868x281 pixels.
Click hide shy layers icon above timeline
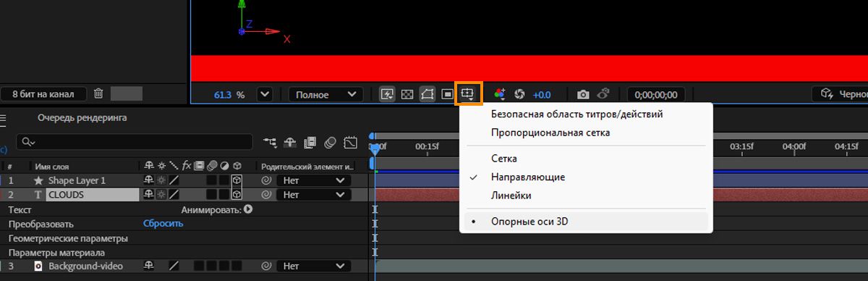pos(291,142)
